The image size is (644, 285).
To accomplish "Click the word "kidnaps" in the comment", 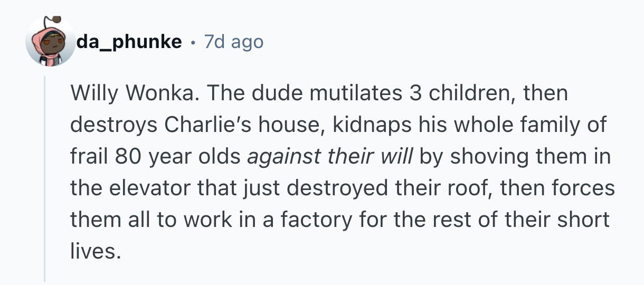I will point(376,125).
